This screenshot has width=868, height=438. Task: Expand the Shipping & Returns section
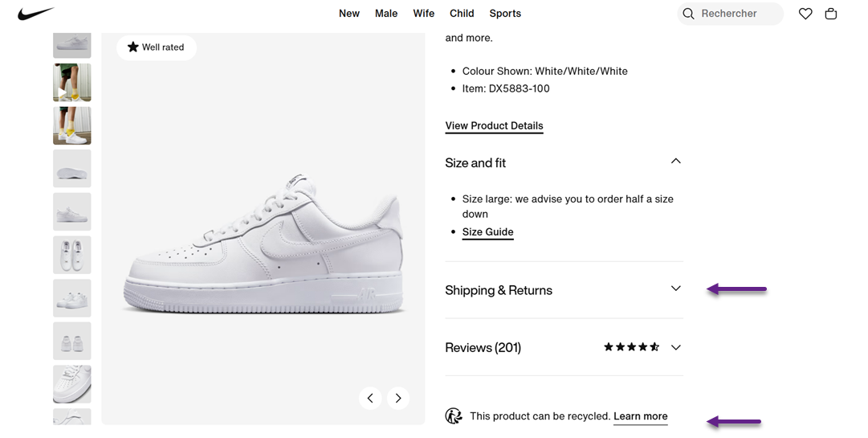click(675, 289)
